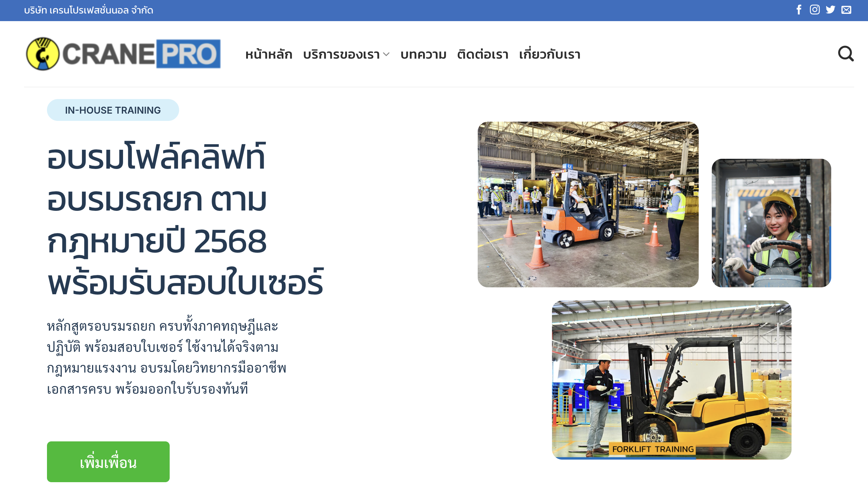The image size is (868, 488).
Task: Click the IN-HOUSE TRAINING category badge
Action: (x=113, y=110)
